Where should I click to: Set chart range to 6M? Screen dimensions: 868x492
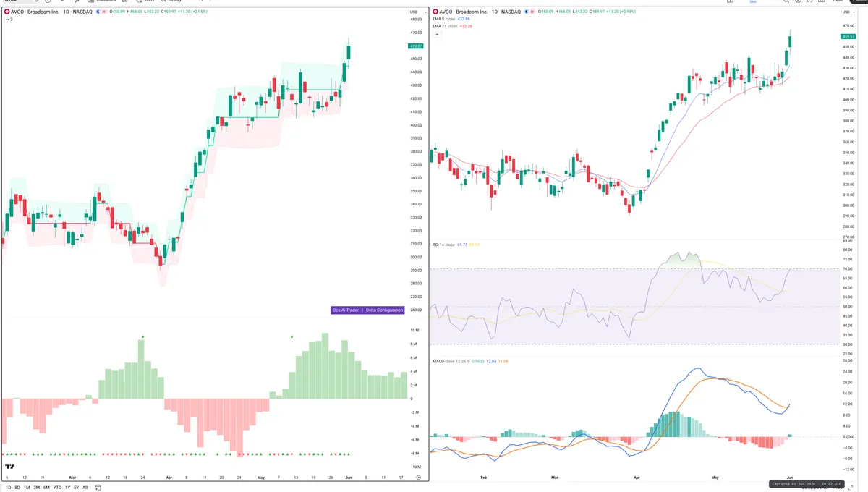[x=46, y=488]
